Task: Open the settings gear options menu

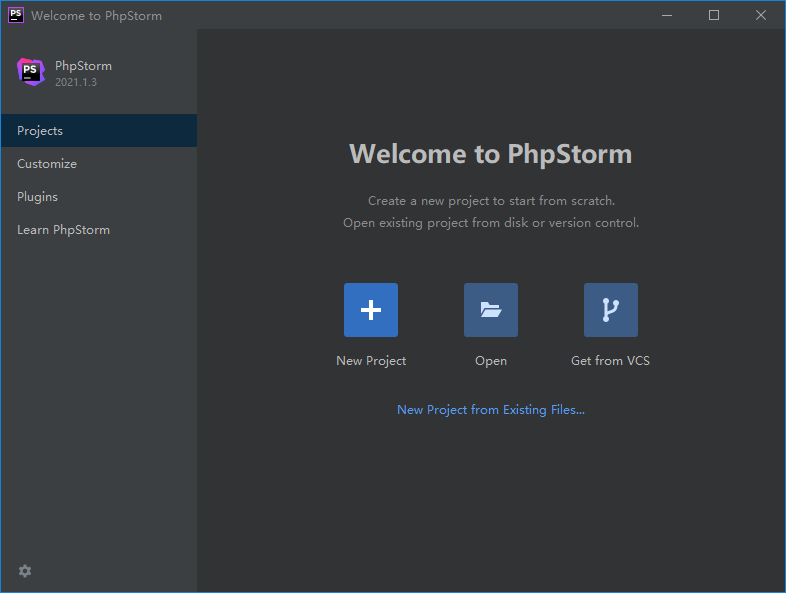Action: (25, 571)
